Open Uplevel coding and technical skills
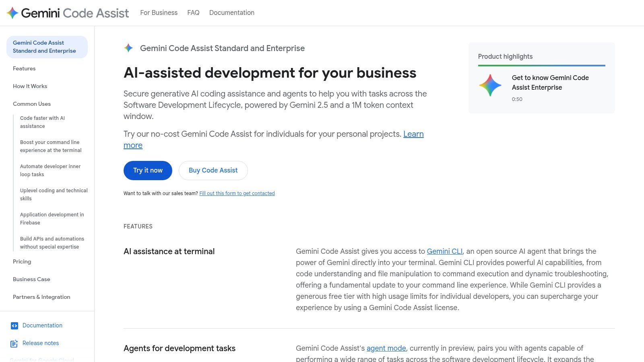Screen dimensions: 644x362 click(54, 195)
